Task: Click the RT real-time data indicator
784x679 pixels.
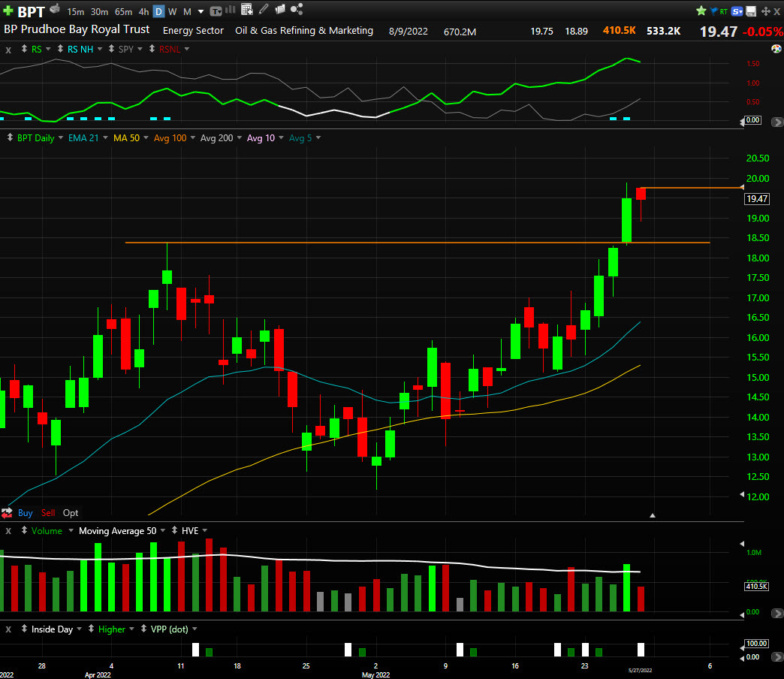Action: pos(723,11)
